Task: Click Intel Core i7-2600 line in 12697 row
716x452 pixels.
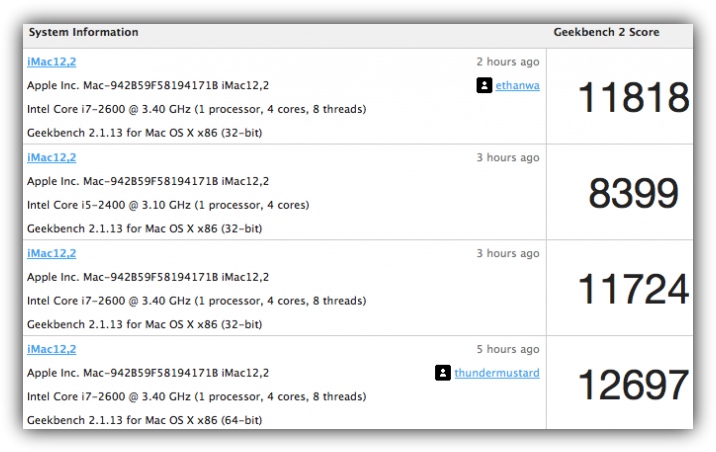Action: pos(196,397)
